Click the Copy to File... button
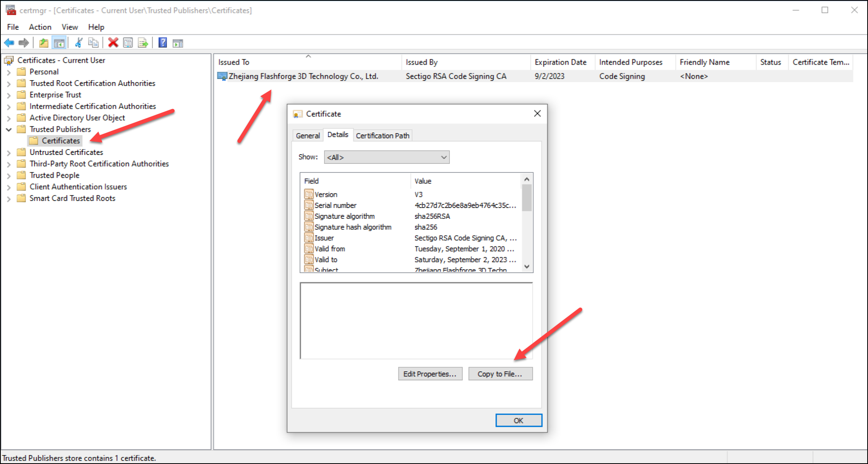Viewport: 868px width, 464px height. 500,374
